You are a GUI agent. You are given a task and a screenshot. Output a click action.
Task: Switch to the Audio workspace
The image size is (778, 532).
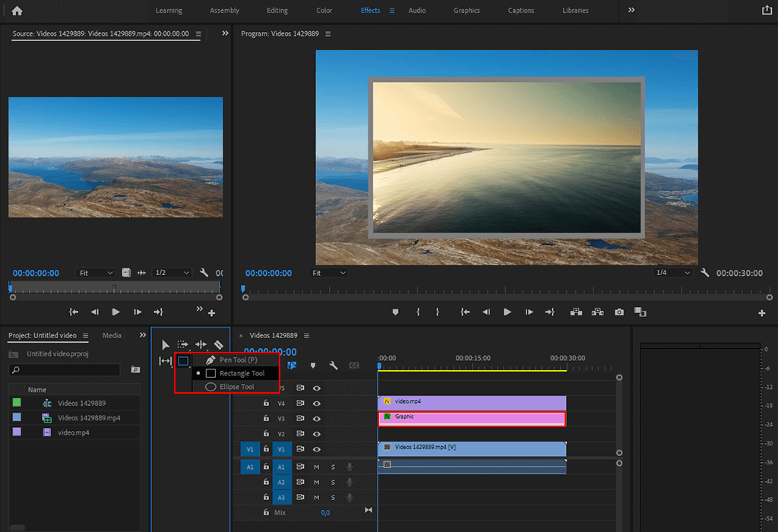click(x=417, y=11)
